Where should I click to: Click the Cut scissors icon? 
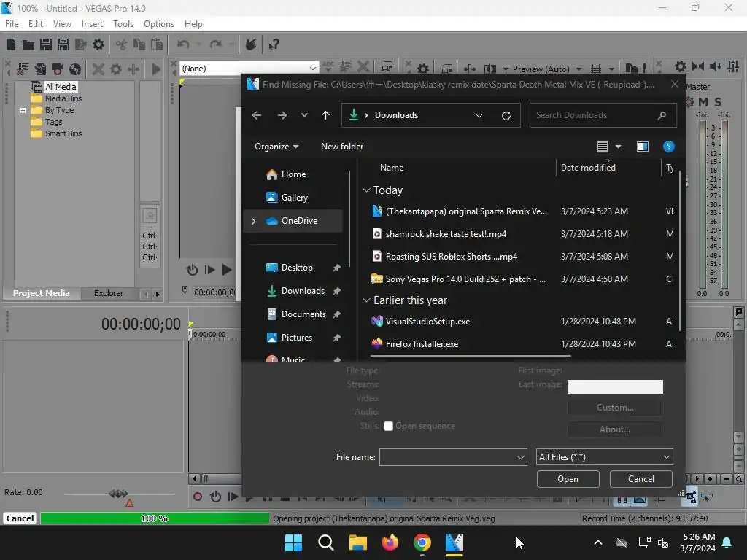click(122, 44)
